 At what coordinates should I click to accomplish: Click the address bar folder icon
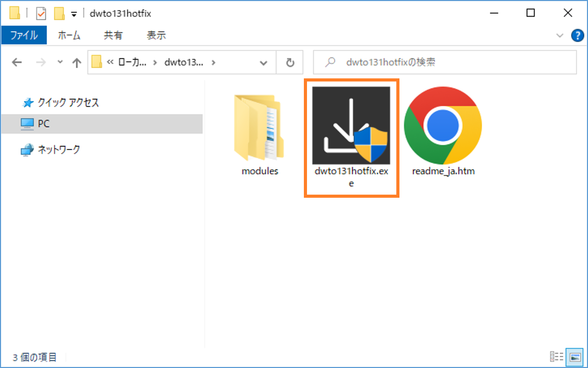click(97, 62)
